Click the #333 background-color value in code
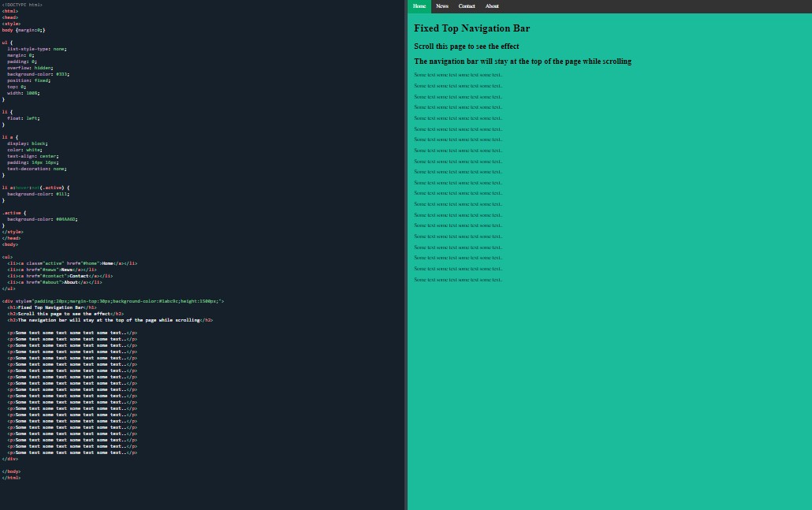Screen dimensions: 812x510 62,74
